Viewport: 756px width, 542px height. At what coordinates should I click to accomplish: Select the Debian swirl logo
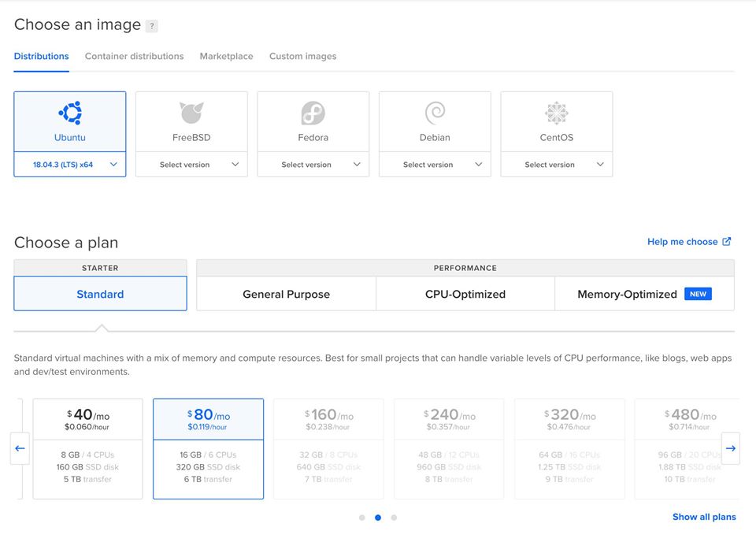pyautogui.click(x=435, y=113)
